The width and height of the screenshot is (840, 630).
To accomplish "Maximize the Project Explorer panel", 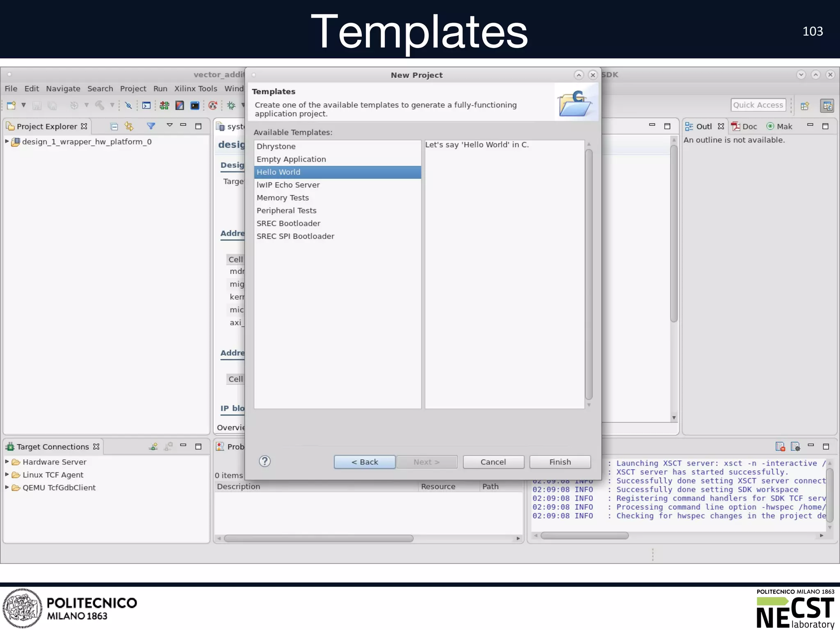I will (198, 126).
